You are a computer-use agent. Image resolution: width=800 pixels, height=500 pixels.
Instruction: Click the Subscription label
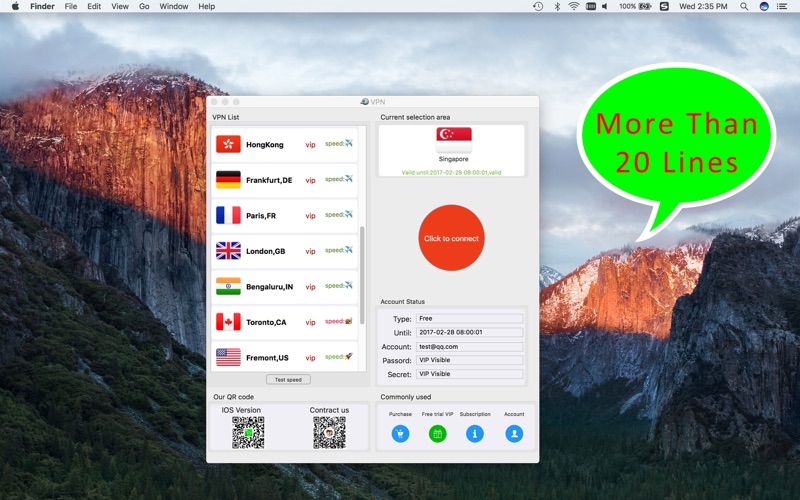[475, 414]
